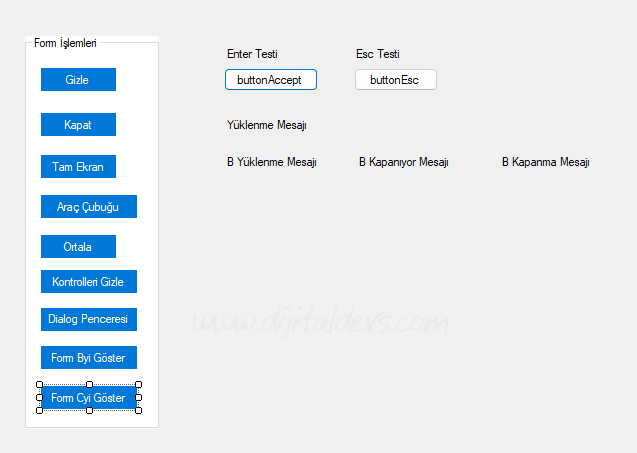
Task: Open the Dialog Penceresi button
Action: pos(88,319)
